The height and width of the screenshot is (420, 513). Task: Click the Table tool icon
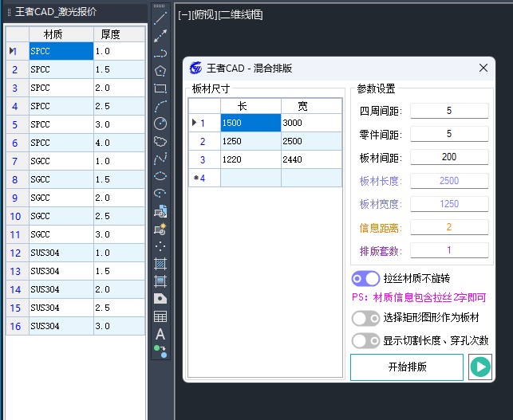(x=160, y=316)
